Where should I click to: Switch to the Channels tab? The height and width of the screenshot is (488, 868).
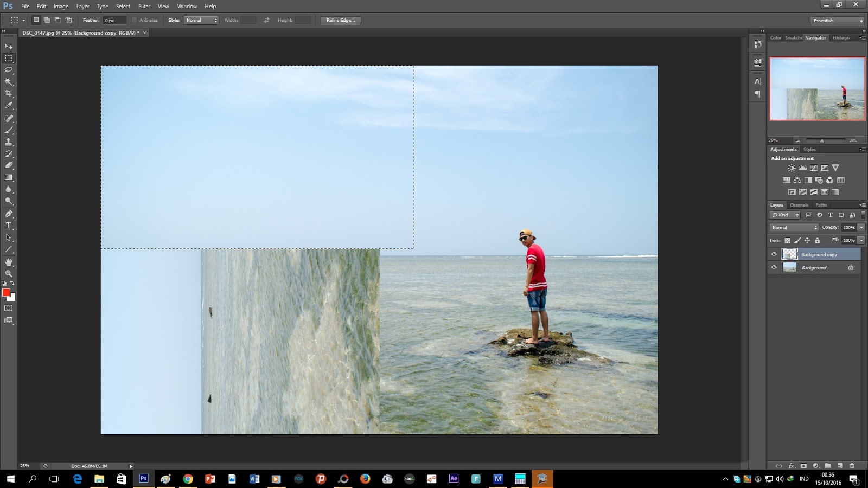click(x=799, y=205)
